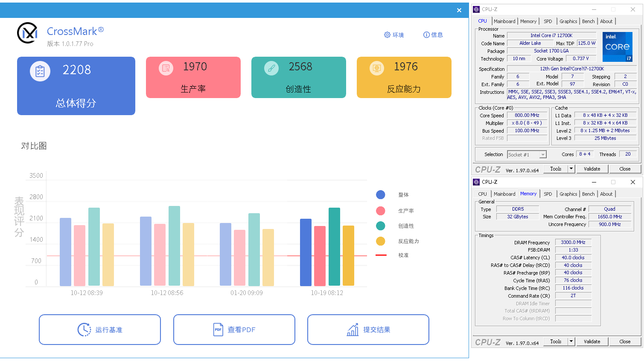Click the 反应能力 responsiveness card icon
644x362 pixels.
(x=377, y=68)
